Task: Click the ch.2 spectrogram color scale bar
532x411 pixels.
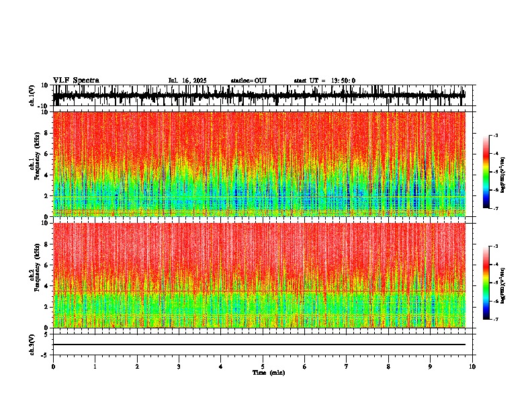Action: (486, 283)
